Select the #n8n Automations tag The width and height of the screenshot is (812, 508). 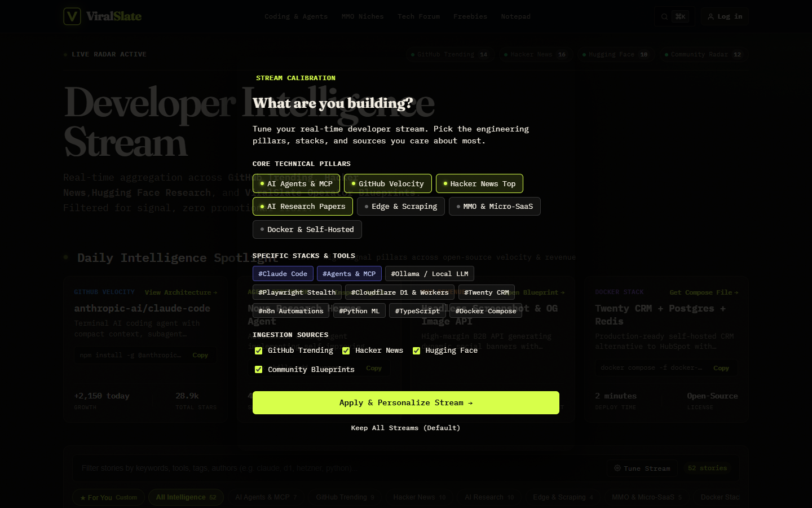pos(291,311)
